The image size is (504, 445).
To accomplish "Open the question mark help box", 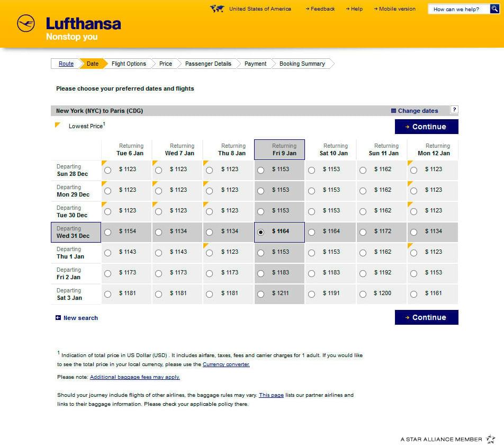I will [454, 110].
